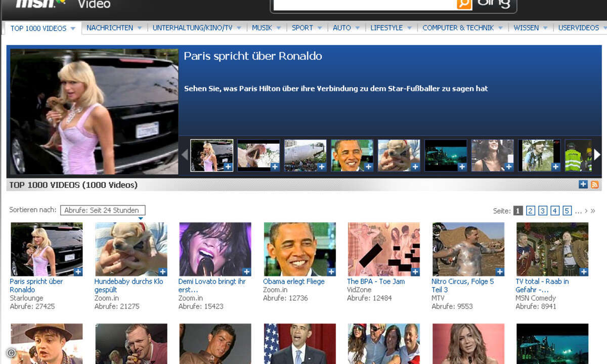Screen dimensions: 607x364
Task: Go to page 5
Action: (567, 211)
